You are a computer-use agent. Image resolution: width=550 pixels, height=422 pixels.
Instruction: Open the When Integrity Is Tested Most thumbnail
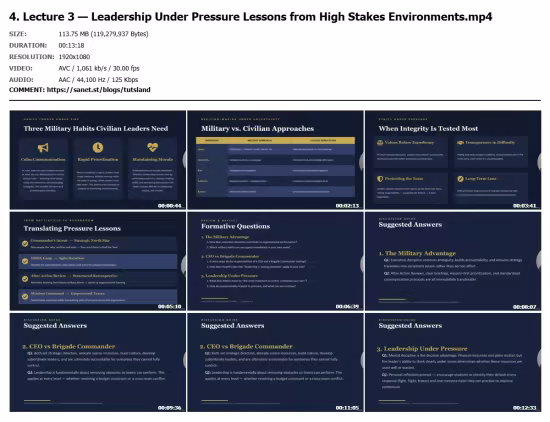coord(453,160)
